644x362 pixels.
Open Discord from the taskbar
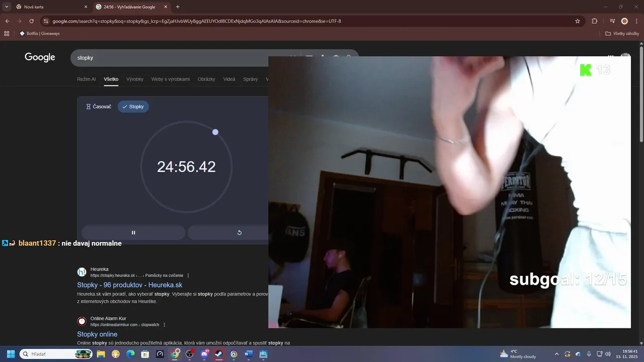point(204,354)
